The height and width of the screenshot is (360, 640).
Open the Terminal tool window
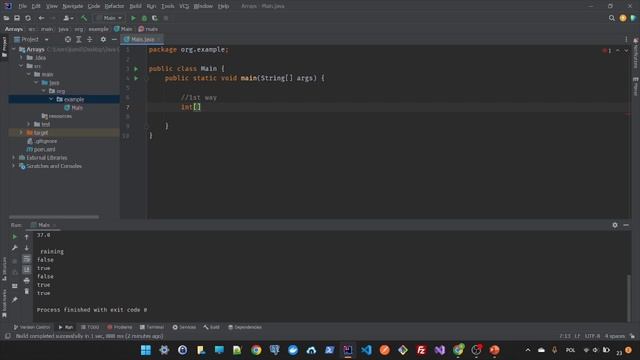pos(152,327)
